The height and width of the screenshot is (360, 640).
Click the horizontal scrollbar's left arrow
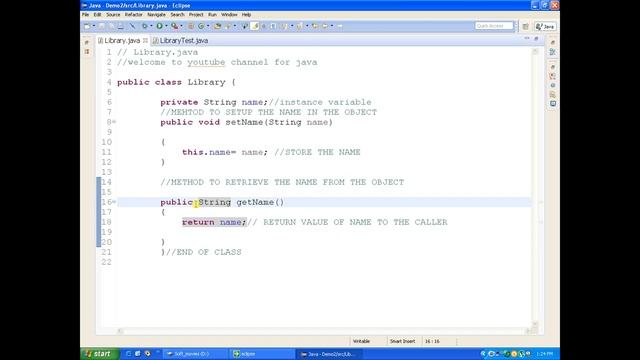[x=120, y=331]
